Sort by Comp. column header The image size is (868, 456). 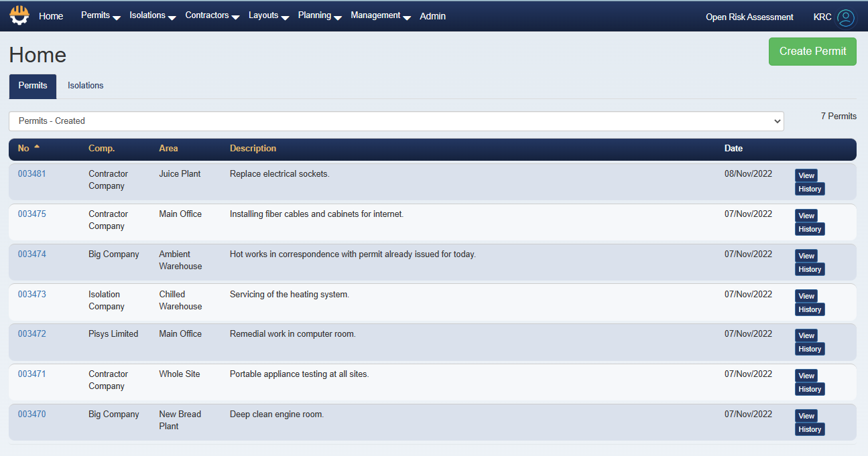pos(102,149)
